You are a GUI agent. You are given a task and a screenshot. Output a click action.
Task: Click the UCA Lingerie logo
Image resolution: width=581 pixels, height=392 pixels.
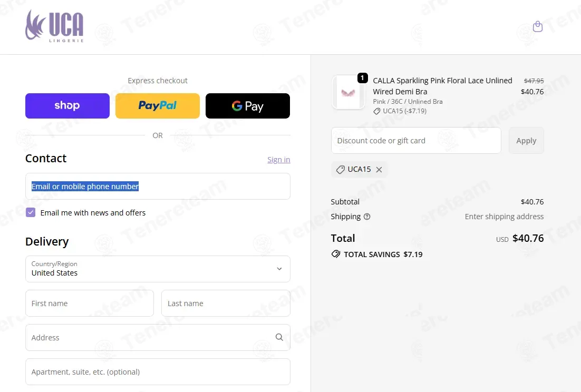[x=54, y=26]
